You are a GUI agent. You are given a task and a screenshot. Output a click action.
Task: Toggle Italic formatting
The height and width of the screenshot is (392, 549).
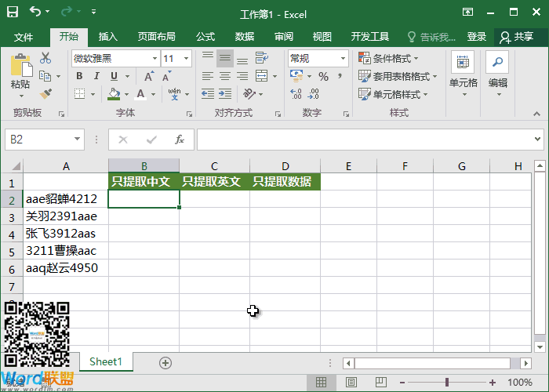pos(96,76)
